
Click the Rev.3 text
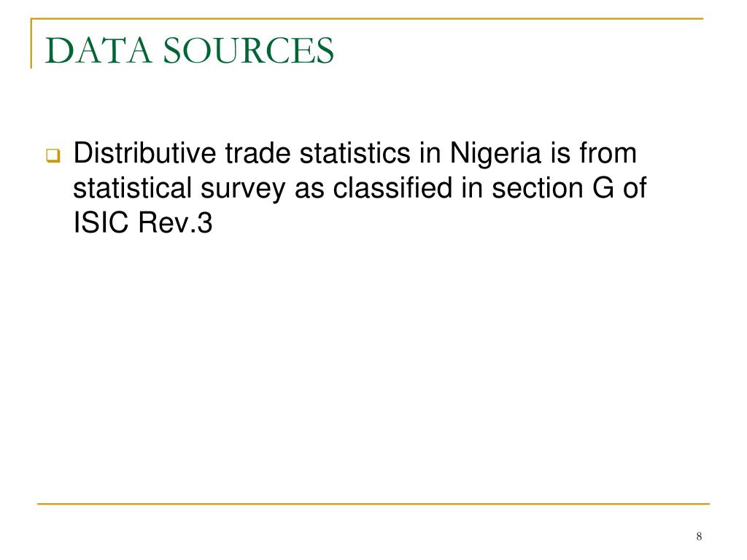coord(175,222)
